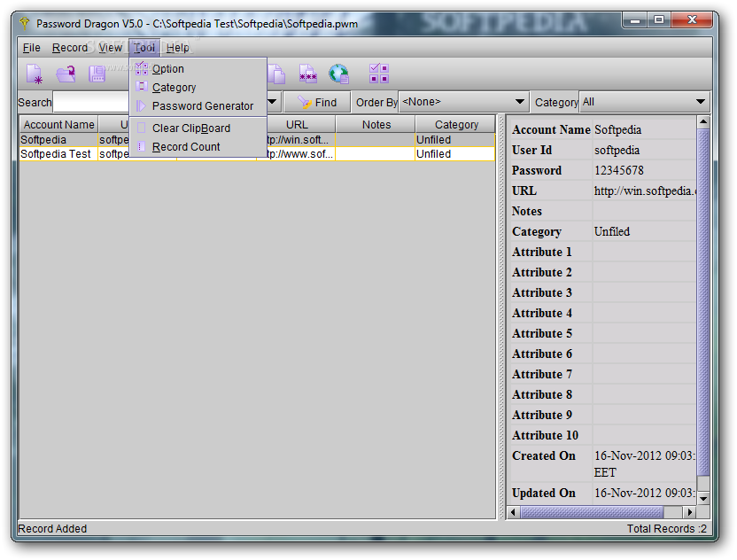
Task: Choose Category from the Tool menu
Action: point(198,87)
